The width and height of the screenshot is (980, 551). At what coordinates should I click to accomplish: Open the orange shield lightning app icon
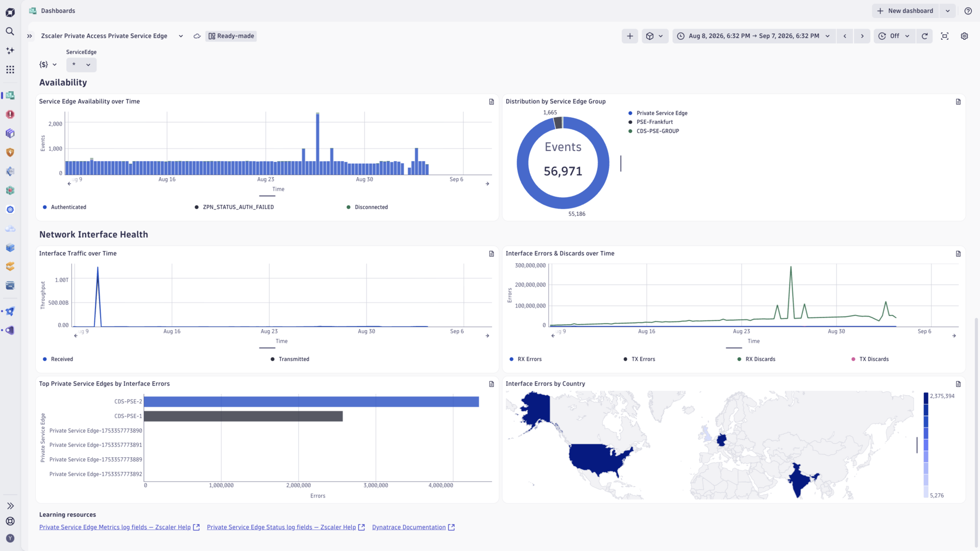point(10,153)
